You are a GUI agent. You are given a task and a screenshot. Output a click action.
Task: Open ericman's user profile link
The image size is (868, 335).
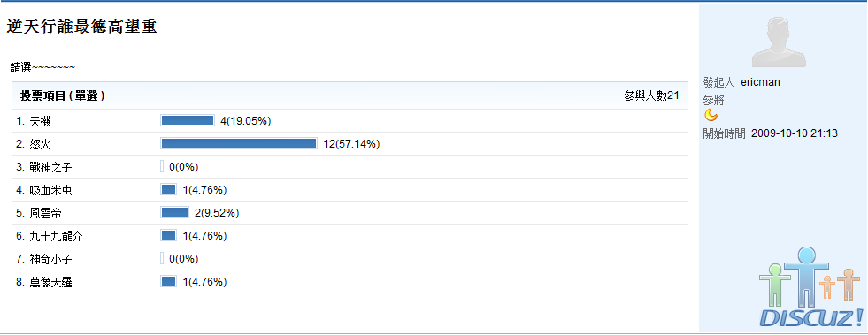(761, 82)
